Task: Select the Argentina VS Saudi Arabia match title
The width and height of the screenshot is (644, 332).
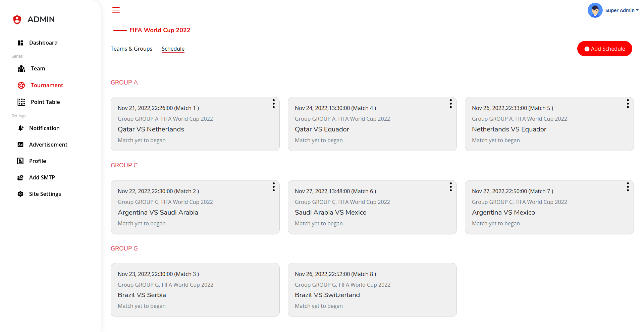Action: coord(158,213)
